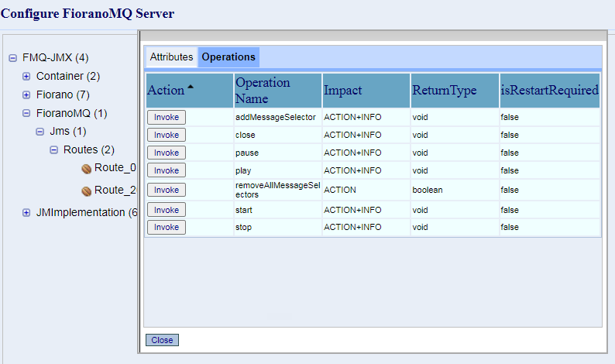Sort by Impact column header
The height and width of the screenshot is (364, 615).
(x=366, y=91)
